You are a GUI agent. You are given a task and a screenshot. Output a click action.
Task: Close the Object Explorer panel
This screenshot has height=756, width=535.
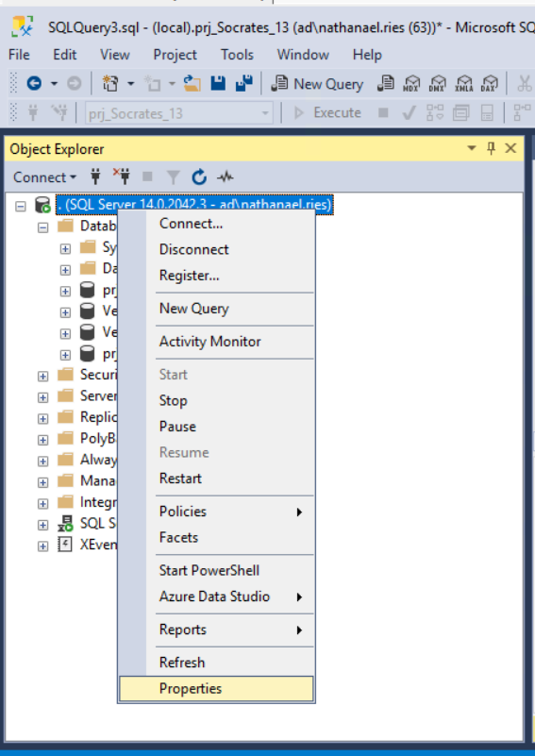pyautogui.click(x=510, y=148)
